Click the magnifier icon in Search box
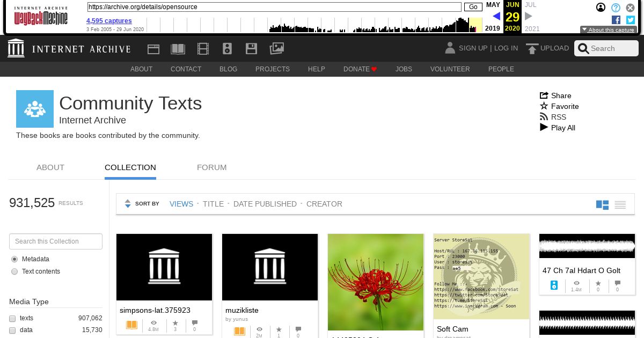The width and height of the screenshot is (644, 338). click(583, 49)
